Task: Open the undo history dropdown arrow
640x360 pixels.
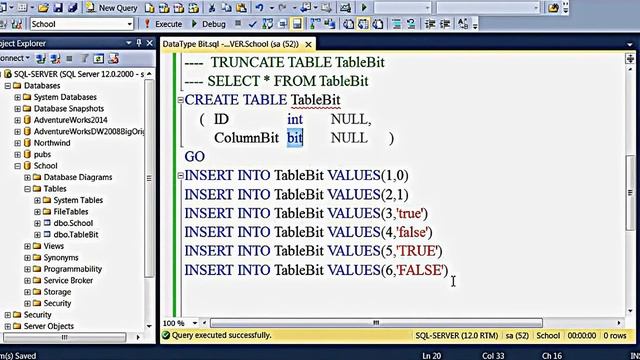Action: [x=271, y=8]
